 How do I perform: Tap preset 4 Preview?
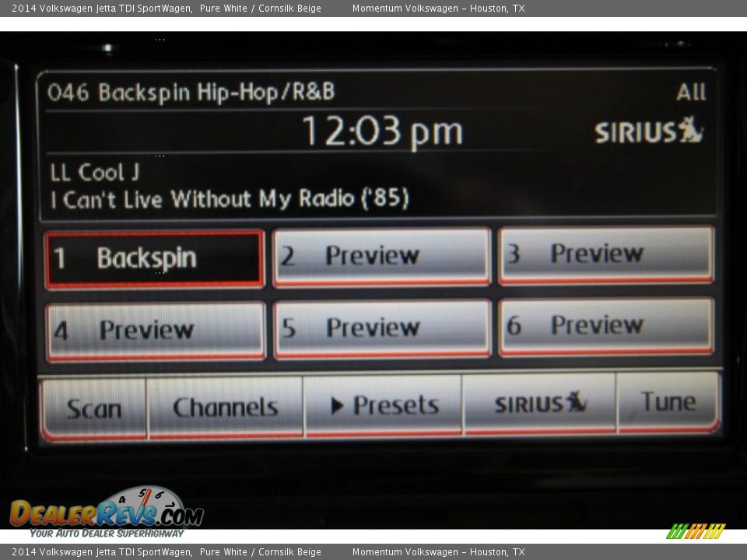[x=156, y=331]
